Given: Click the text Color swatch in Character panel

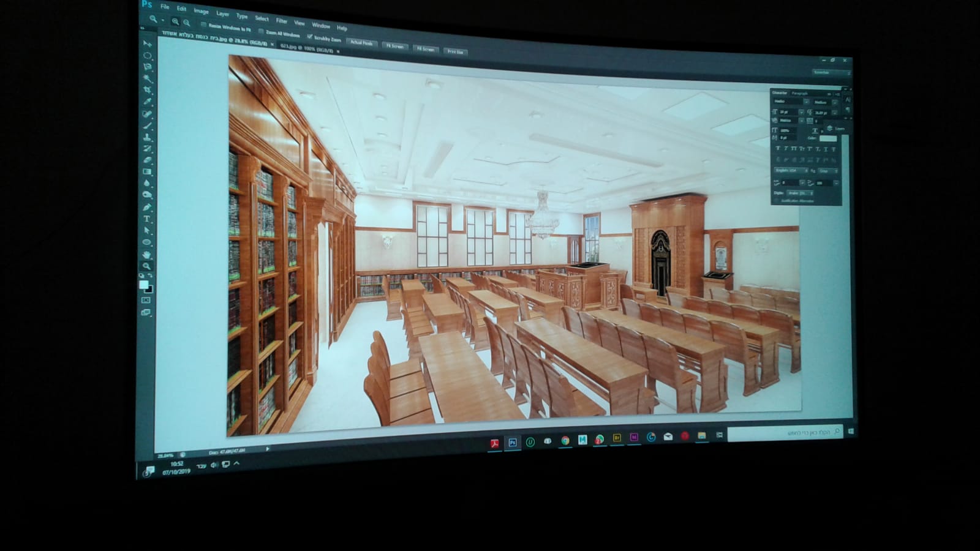Looking at the screenshot, I should [x=827, y=138].
